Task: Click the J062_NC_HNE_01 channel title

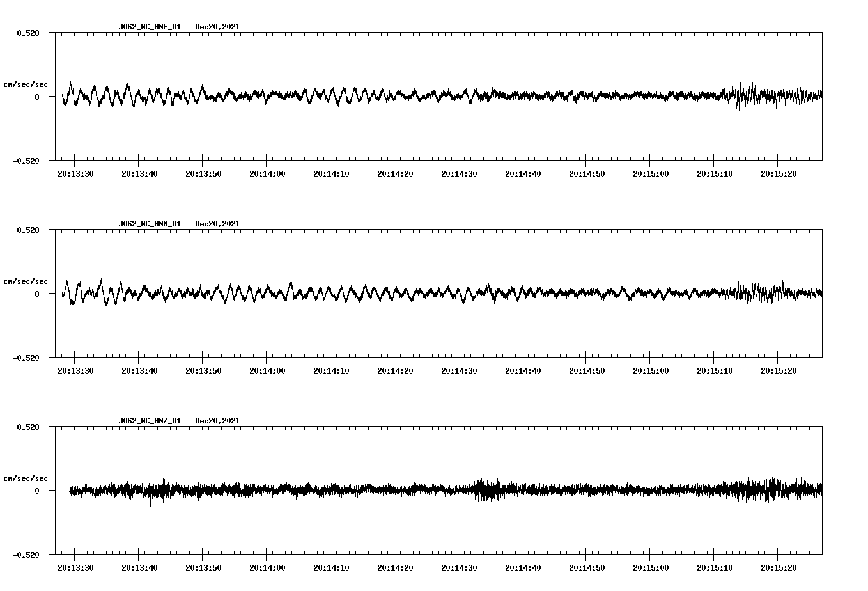Action: coord(150,27)
